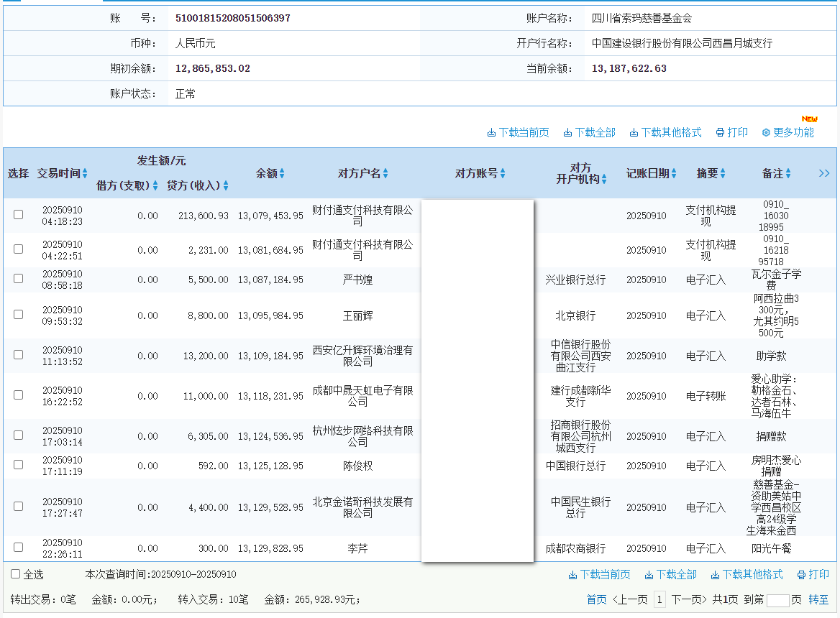840x618 pixels.
Task: Click the page number input field
Action: [777, 600]
